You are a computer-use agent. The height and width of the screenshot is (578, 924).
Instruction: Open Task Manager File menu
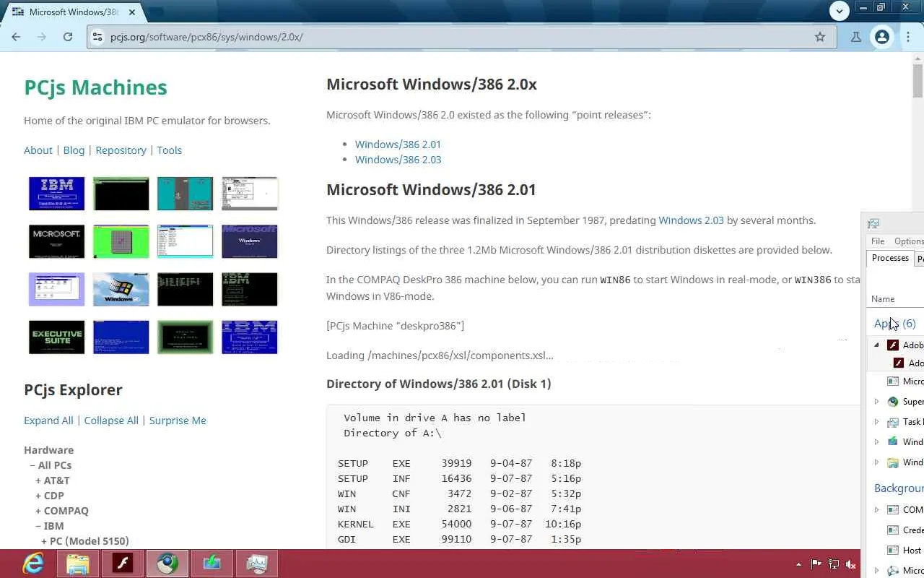pyautogui.click(x=878, y=241)
